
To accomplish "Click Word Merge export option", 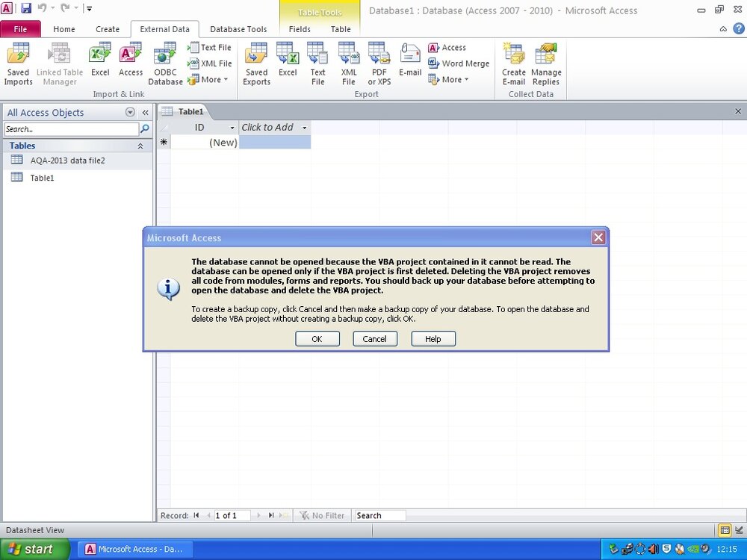I will pyautogui.click(x=459, y=63).
